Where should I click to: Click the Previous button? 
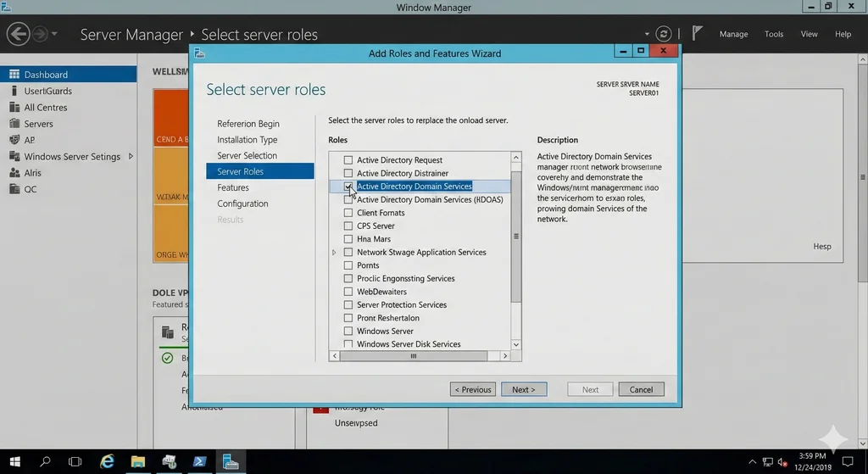pyautogui.click(x=473, y=389)
